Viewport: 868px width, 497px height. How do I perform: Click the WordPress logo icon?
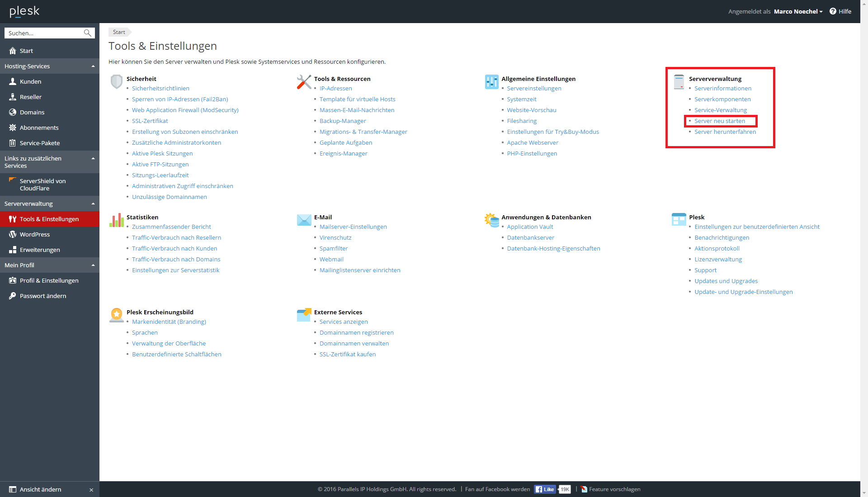pos(13,234)
